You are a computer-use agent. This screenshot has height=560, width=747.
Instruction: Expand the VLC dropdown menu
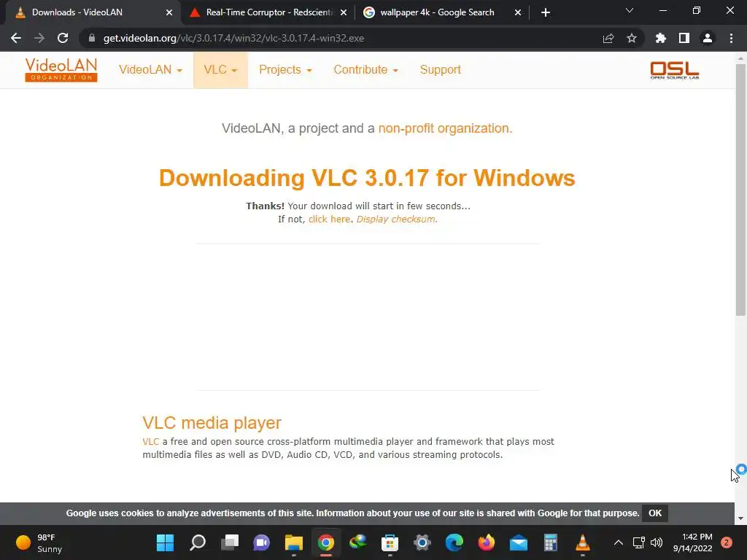tap(220, 70)
